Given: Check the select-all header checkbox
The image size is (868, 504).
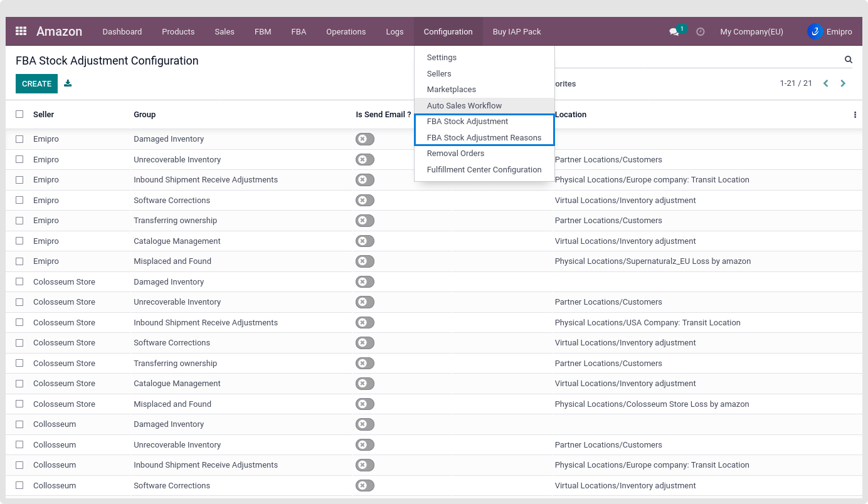Looking at the screenshot, I should [19, 114].
